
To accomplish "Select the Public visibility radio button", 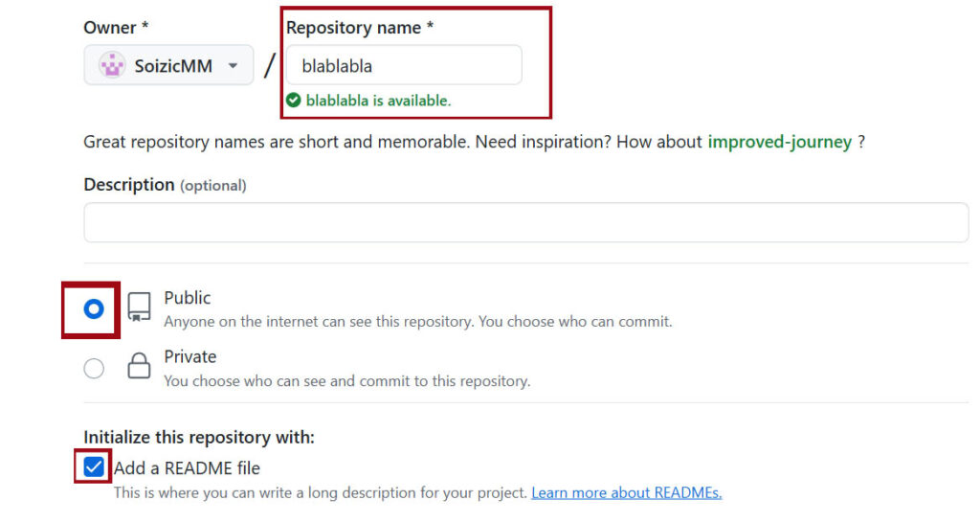I will pyautogui.click(x=94, y=309).
